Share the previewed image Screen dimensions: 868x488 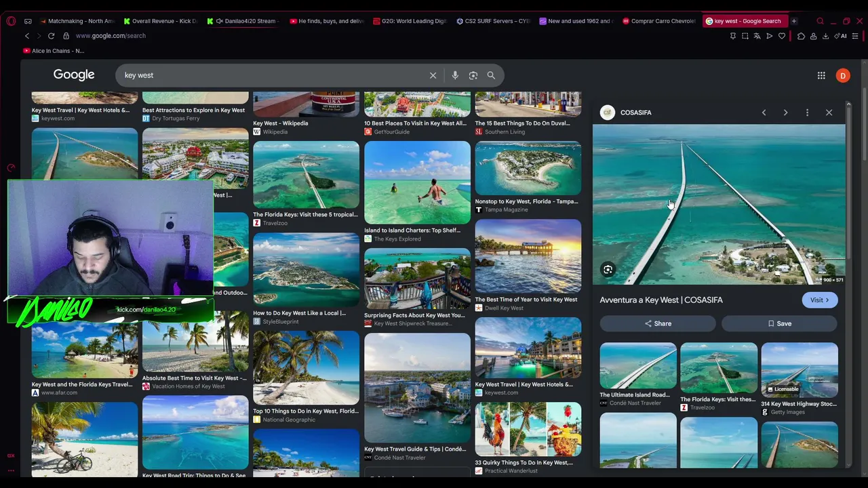tap(658, 324)
